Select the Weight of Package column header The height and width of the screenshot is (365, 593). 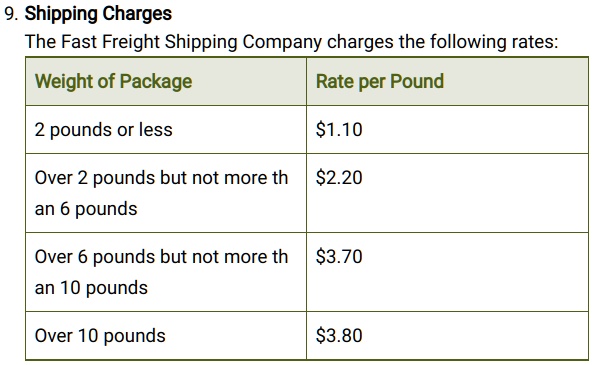[166, 81]
